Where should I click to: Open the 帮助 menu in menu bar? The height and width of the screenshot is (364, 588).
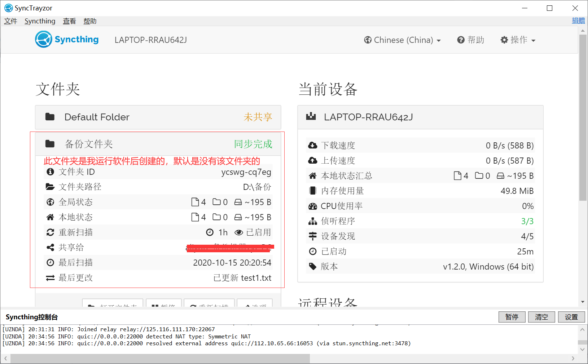[90, 21]
